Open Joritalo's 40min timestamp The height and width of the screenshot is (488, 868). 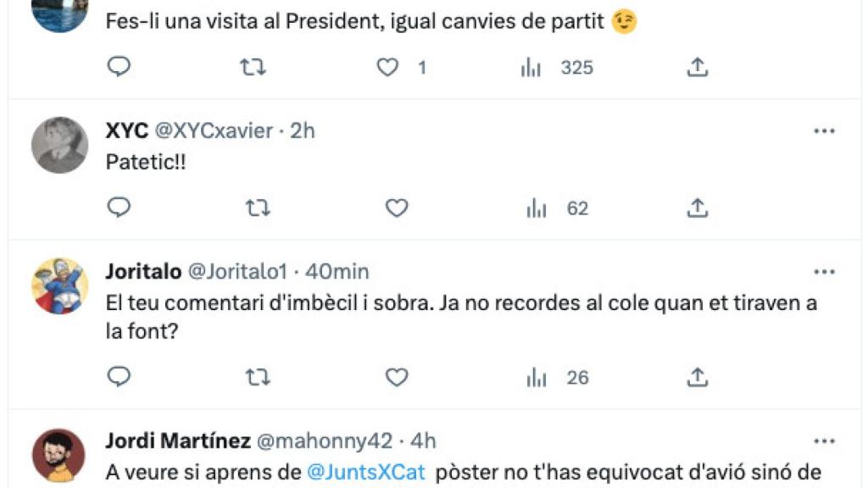point(340,271)
